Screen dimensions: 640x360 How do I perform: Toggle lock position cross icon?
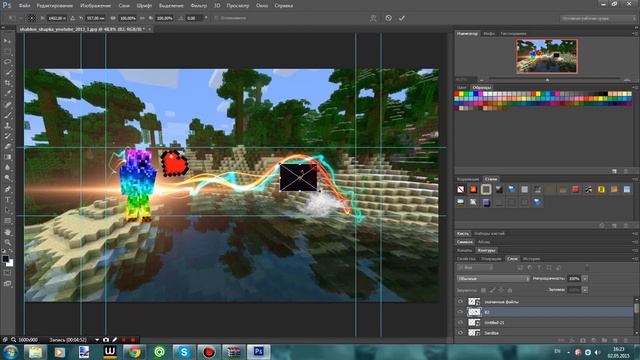pyautogui.click(x=501, y=290)
